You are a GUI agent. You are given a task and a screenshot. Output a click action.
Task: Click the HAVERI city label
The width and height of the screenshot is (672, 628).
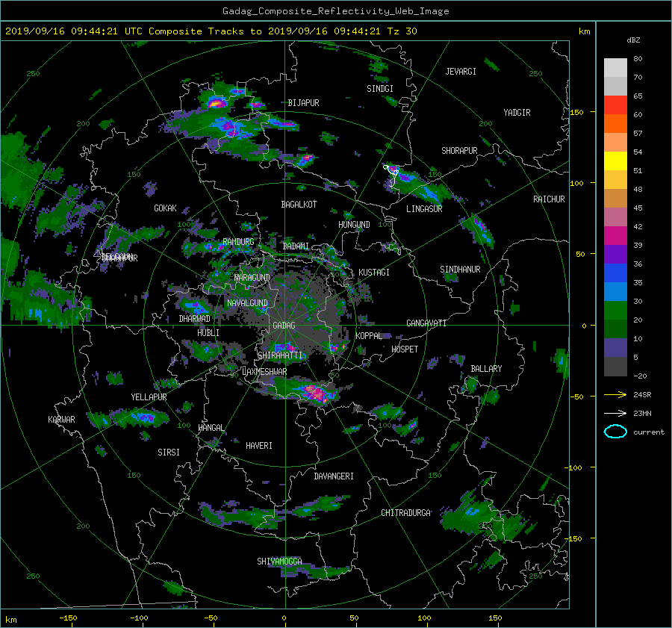tap(259, 447)
